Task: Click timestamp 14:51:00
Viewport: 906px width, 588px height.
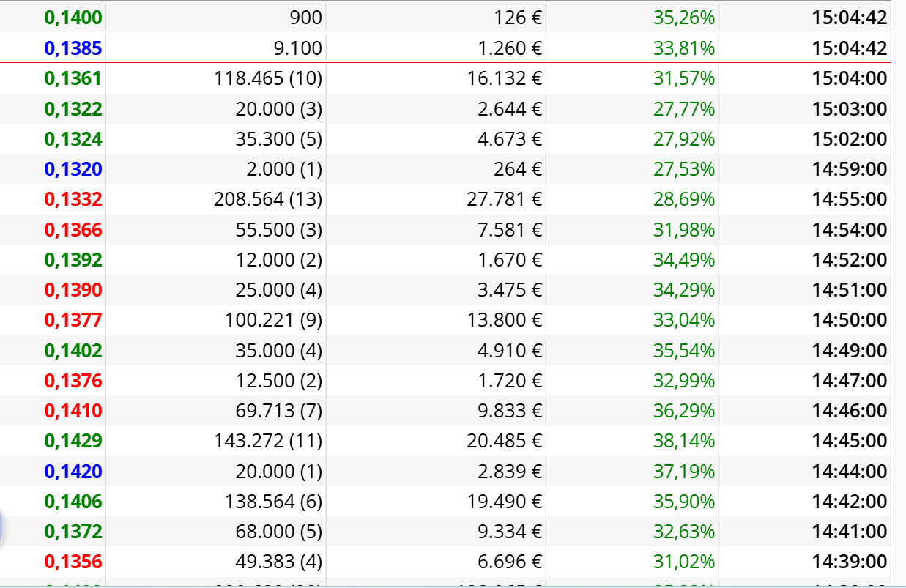Action: tap(850, 290)
